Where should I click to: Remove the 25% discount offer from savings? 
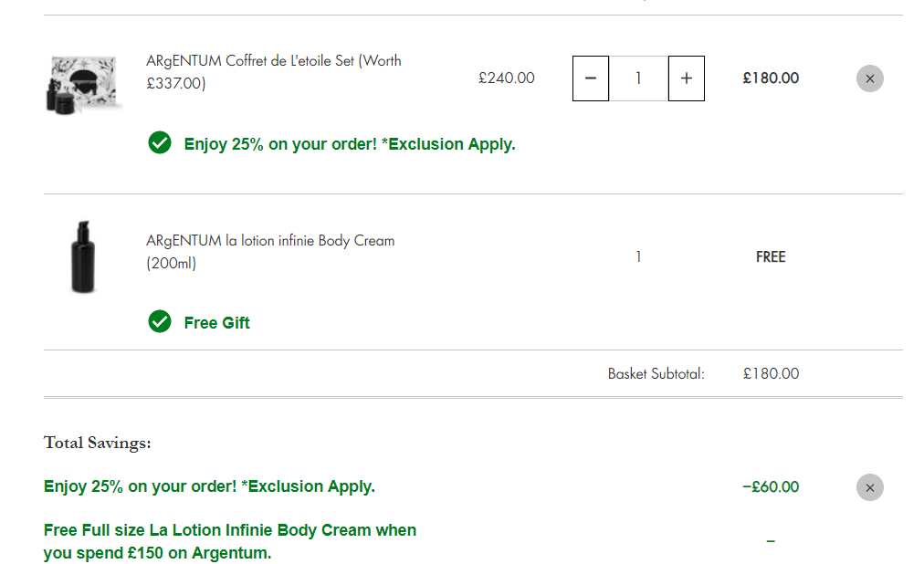pos(870,487)
